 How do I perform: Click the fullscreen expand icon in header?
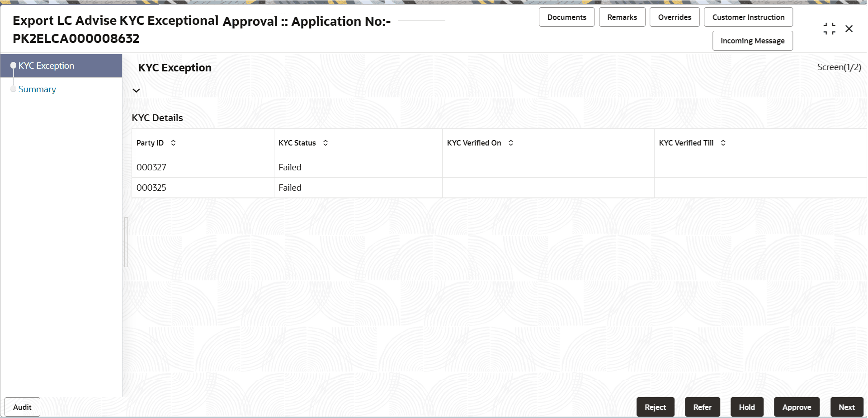click(x=830, y=28)
